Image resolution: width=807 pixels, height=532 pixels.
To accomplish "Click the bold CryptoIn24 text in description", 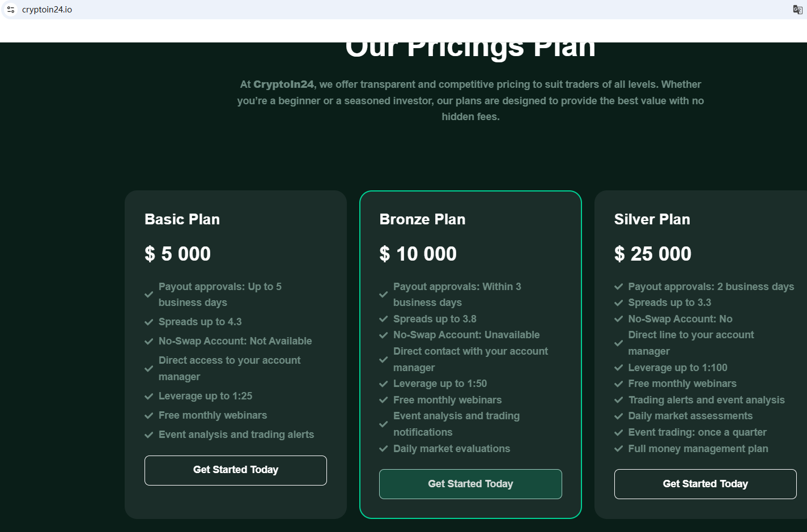I will [283, 84].
